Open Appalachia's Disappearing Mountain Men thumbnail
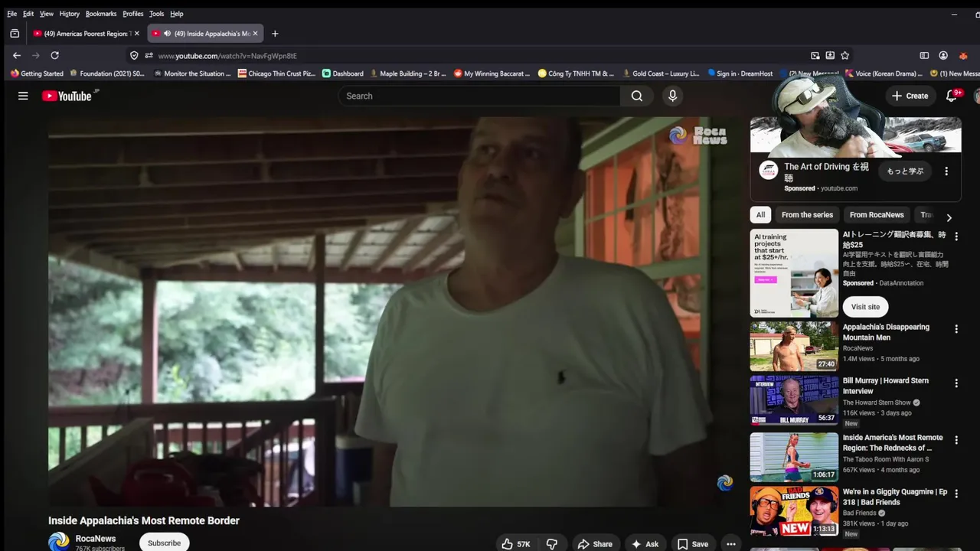Viewport: 980px width, 551px height. [x=794, y=346]
